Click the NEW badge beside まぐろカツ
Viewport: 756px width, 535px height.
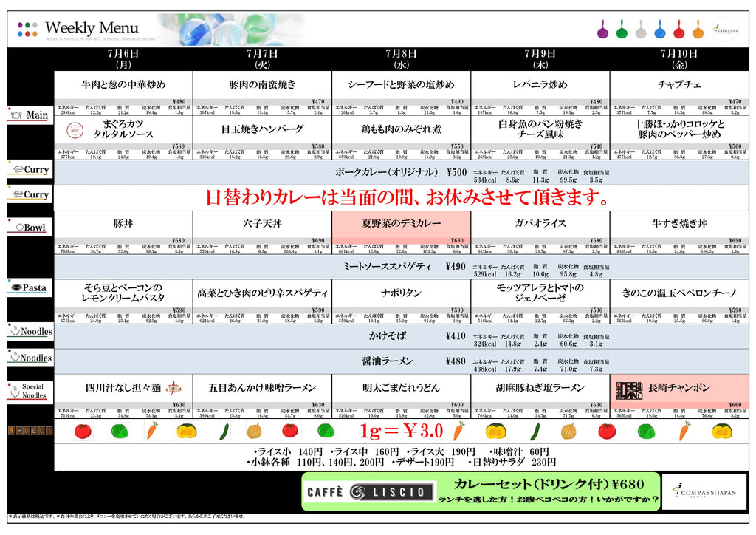click(75, 130)
